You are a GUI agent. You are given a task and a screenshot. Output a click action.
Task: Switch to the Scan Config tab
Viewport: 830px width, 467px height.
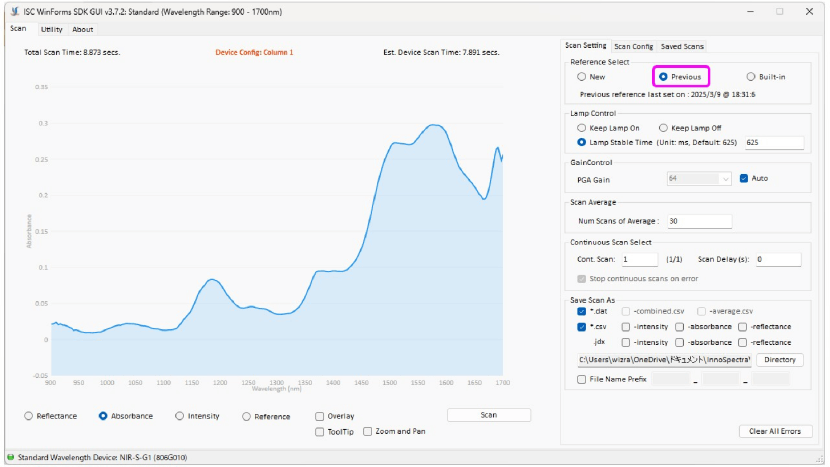[x=633, y=46]
